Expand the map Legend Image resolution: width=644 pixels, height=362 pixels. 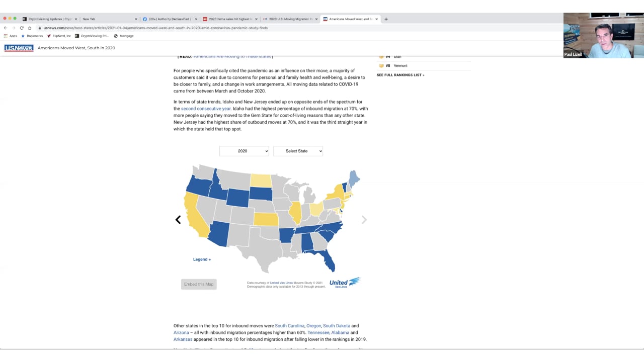tap(202, 259)
